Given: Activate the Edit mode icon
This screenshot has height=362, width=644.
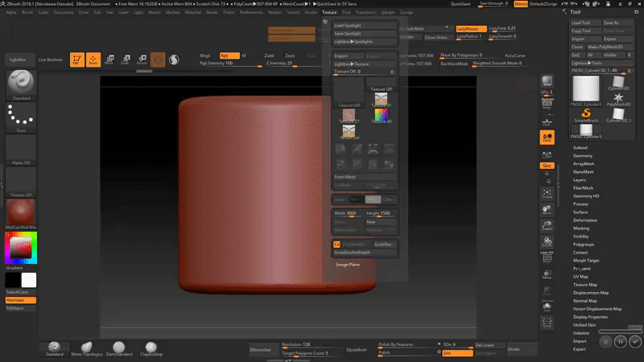Looking at the screenshot, I should pos(76,60).
